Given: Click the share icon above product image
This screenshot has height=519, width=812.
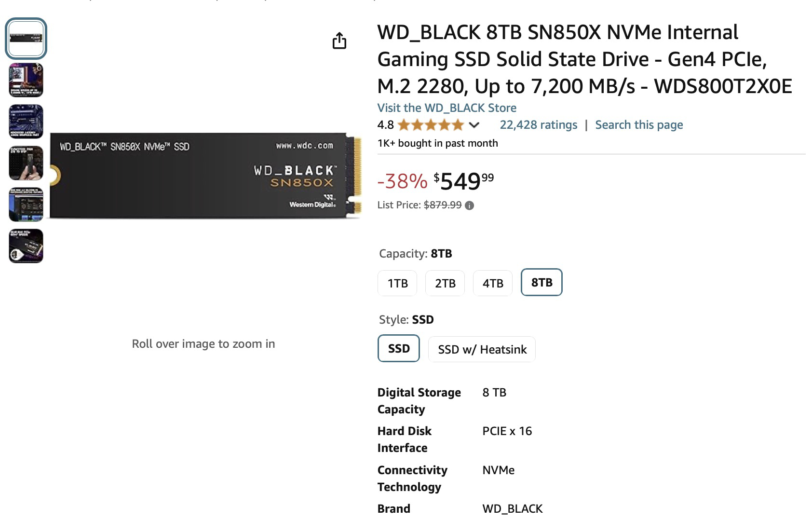Looking at the screenshot, I should point(339,41).
